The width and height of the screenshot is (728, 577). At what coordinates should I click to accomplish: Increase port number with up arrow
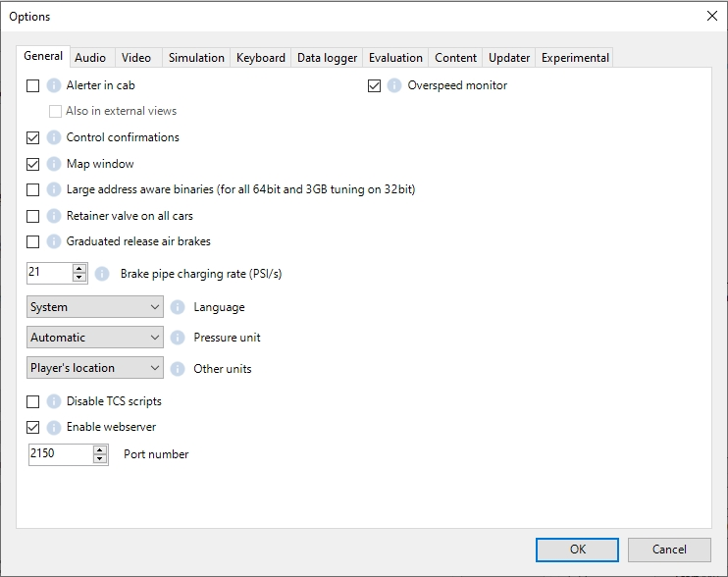[x=100, y=449]
